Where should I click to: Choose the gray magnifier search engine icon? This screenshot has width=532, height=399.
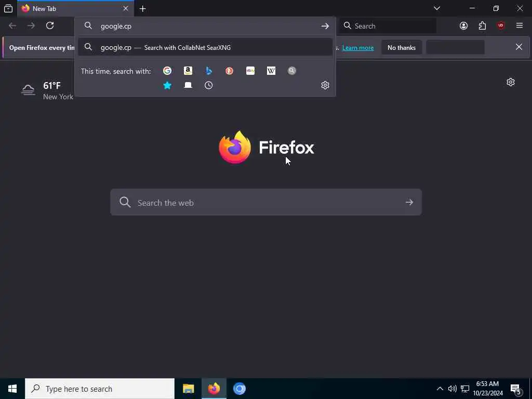pyautogui.click(x=292, y=71)
